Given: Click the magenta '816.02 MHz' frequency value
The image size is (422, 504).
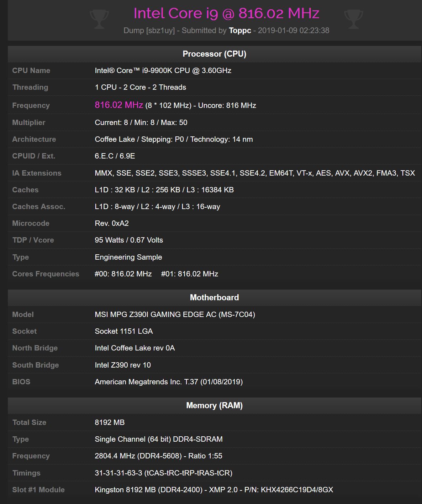Looking at the screenshot, I should [x=119, y=105].
